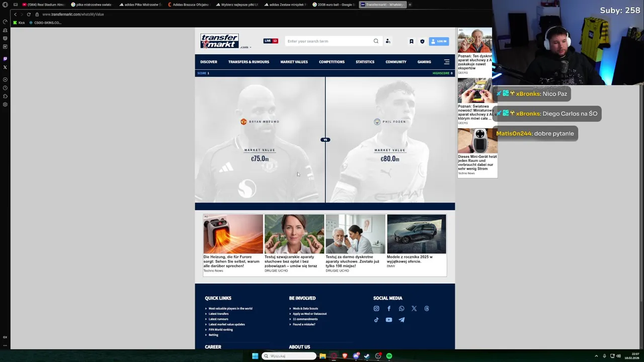Open 'Most valuable players in the world' link
The width and height of the screenshot is (644, 362).
click(x=230, y=309)
